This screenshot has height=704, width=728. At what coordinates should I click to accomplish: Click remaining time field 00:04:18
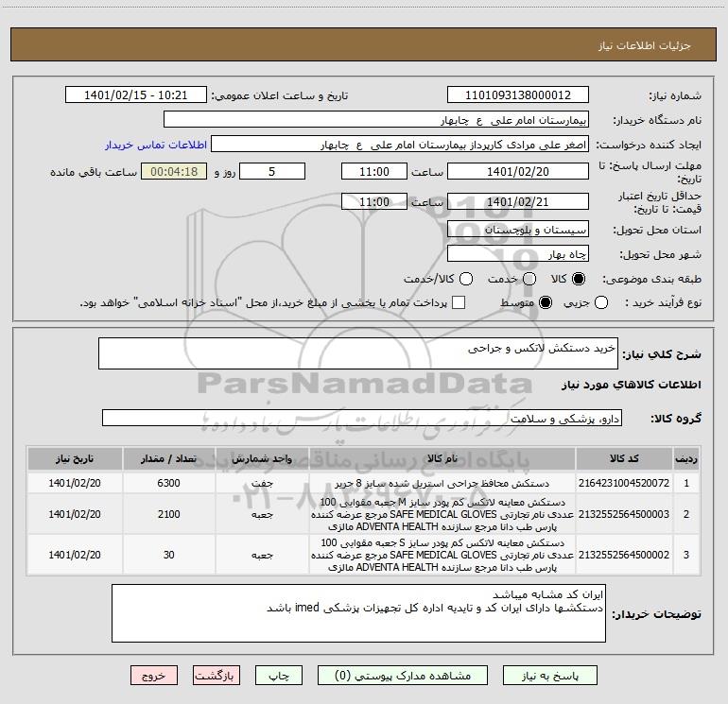pos(174,171)
